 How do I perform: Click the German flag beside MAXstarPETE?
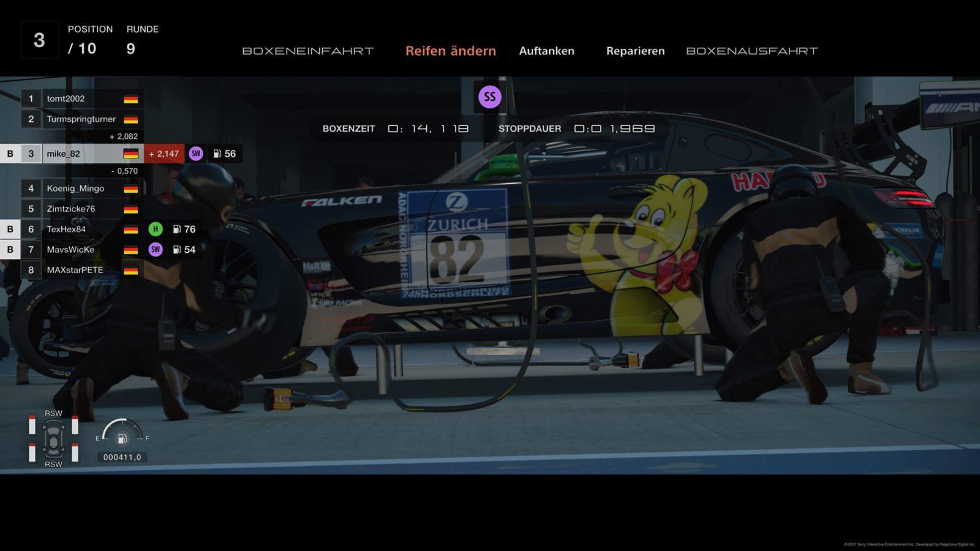130,270
